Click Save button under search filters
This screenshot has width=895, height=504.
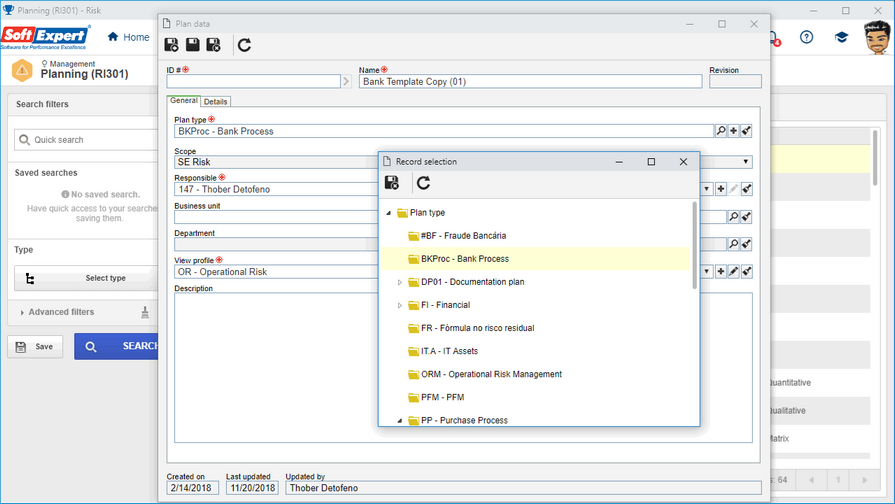[35, 346]
